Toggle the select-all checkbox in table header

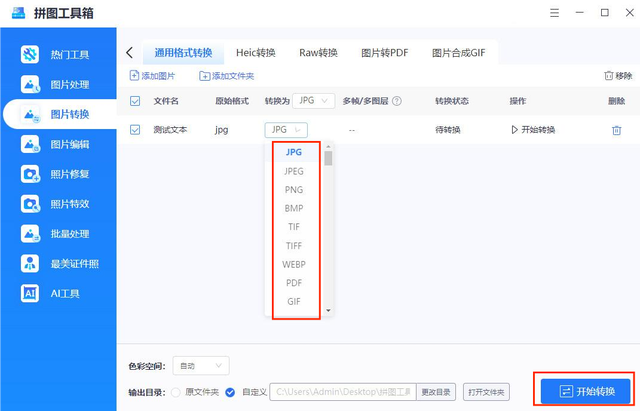click(135, 101)
